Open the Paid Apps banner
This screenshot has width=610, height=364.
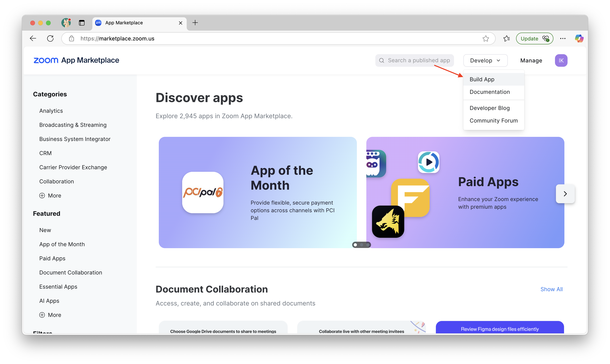pyautogui.click(x=465, y=192)
